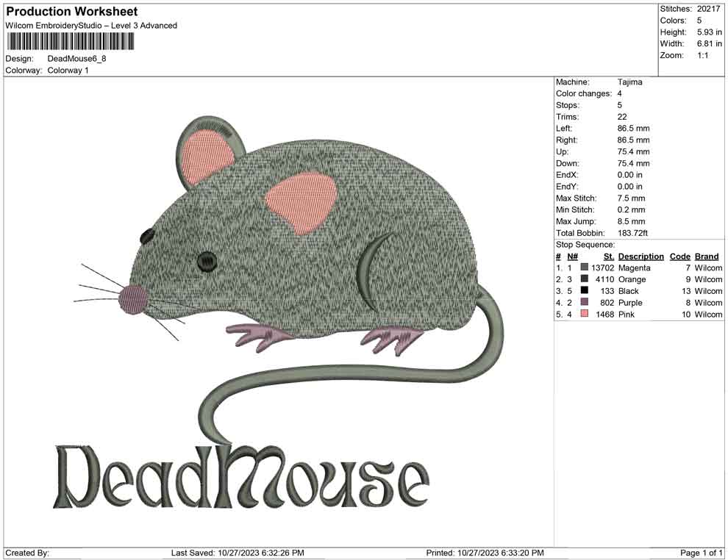Click the Wilcom EmbroideryStudio Level 3 label

point(91,25)
